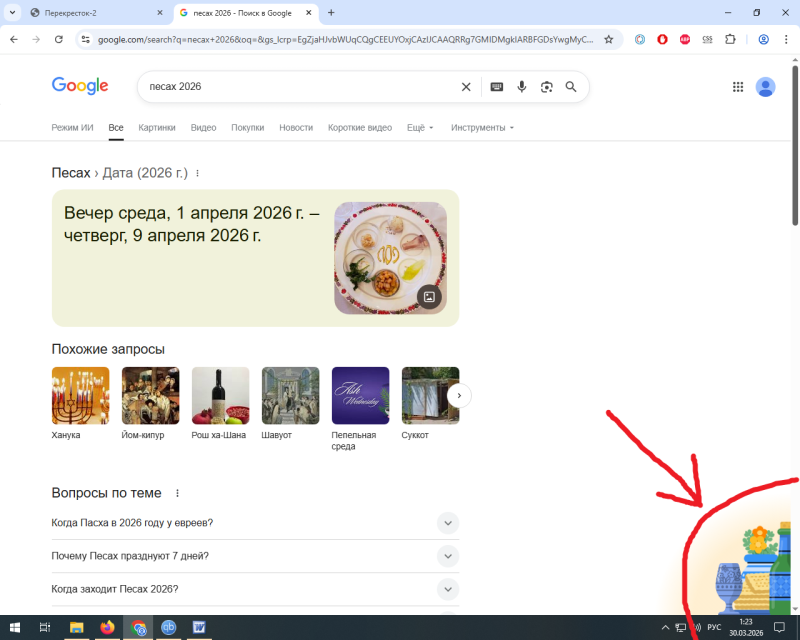
Task: Reload the page
Action: pyautogui.click(x=59, y=39)
